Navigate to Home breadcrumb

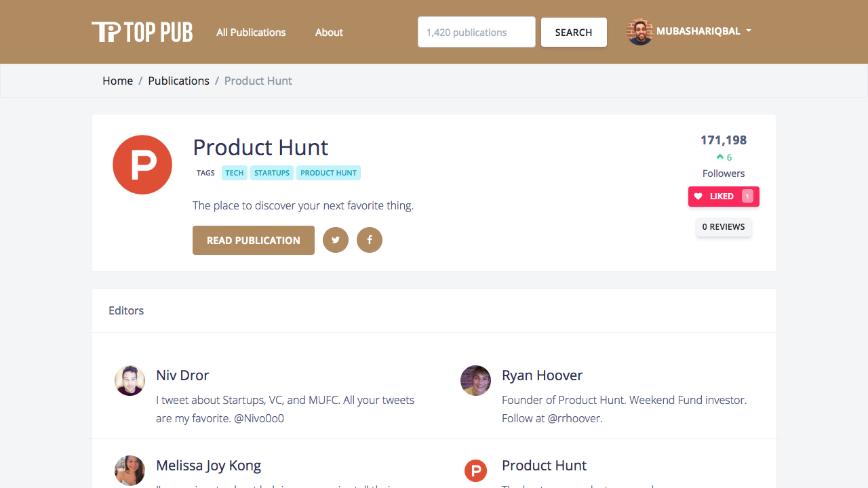[x=117, y=81]
